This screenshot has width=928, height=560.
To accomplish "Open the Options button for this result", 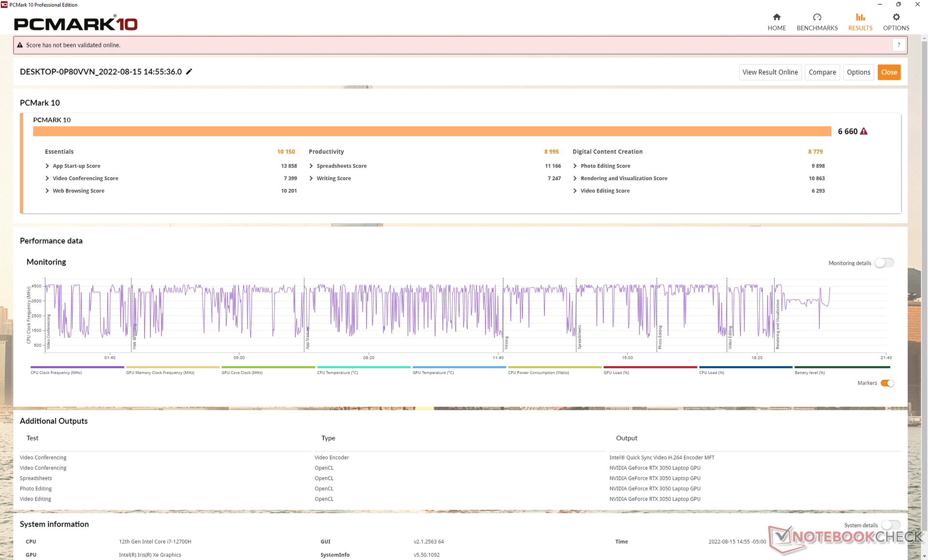I will click(x=858, y=72).
